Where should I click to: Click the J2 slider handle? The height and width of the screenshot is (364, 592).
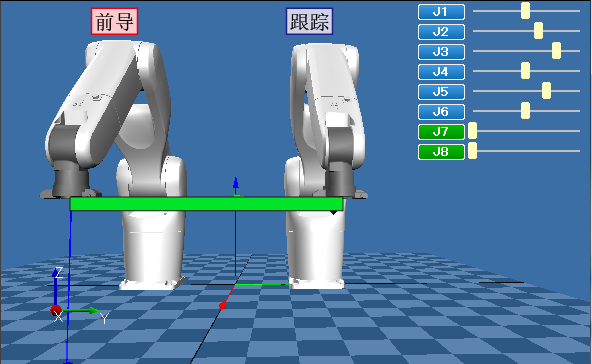538,31
